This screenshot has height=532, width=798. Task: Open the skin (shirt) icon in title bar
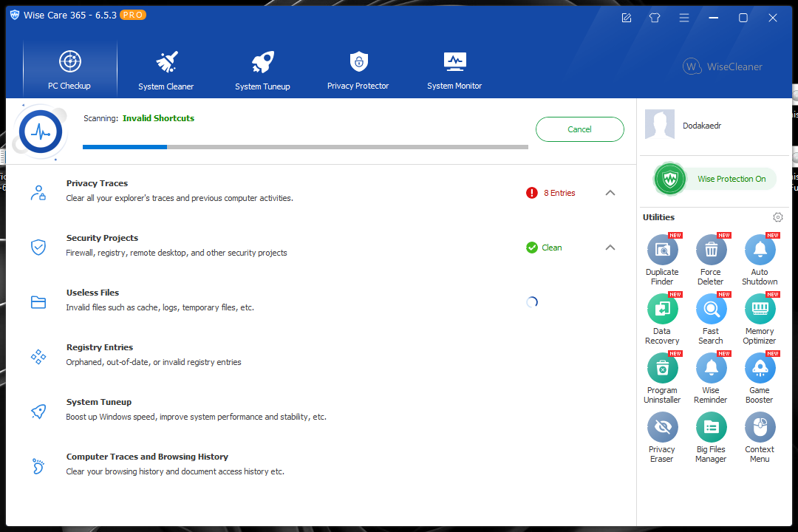(x=655, y=18)
